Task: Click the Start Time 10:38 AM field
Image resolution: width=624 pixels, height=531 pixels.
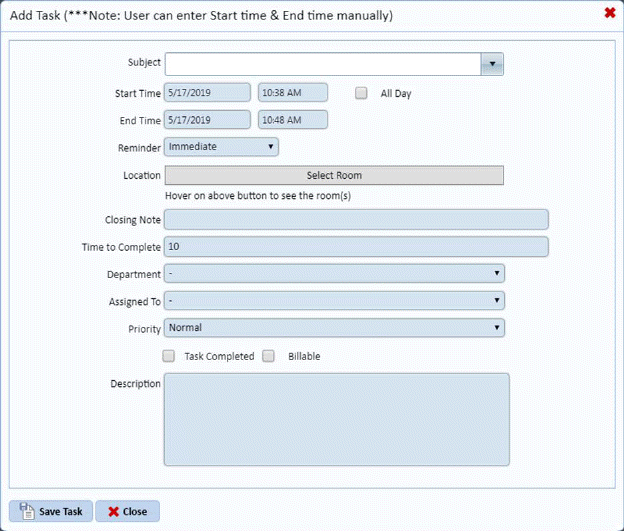Action: point(292,93)
